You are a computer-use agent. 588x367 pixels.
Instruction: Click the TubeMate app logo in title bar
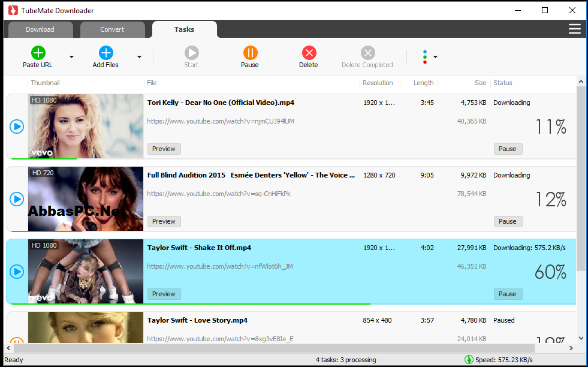coord(13,11)
